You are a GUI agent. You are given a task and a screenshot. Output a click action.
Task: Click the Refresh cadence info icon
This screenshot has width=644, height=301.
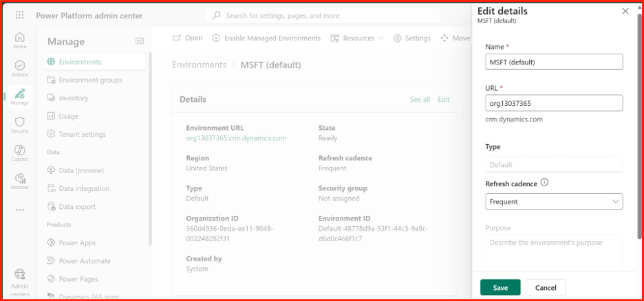pos(545,183)
